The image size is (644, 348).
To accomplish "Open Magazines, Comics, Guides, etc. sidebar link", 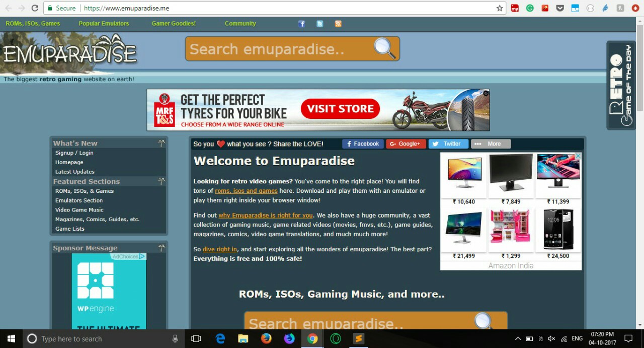I will 97,219.
